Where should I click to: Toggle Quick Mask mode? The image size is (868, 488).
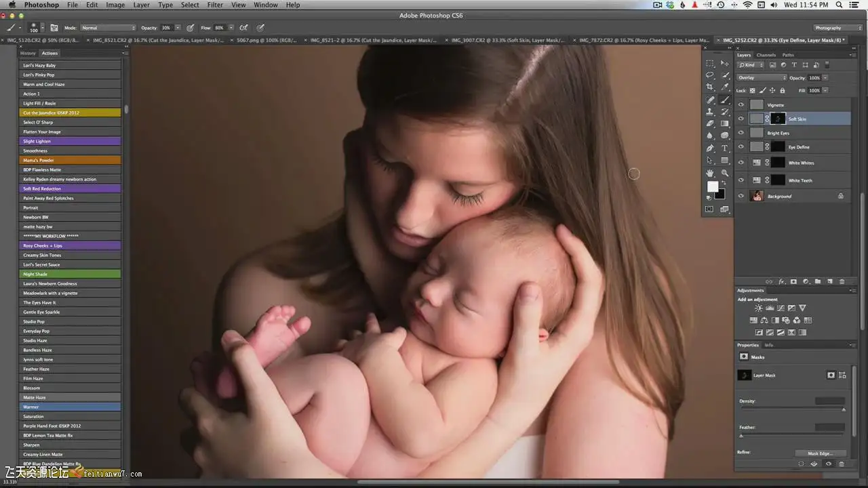click(710, 209)
